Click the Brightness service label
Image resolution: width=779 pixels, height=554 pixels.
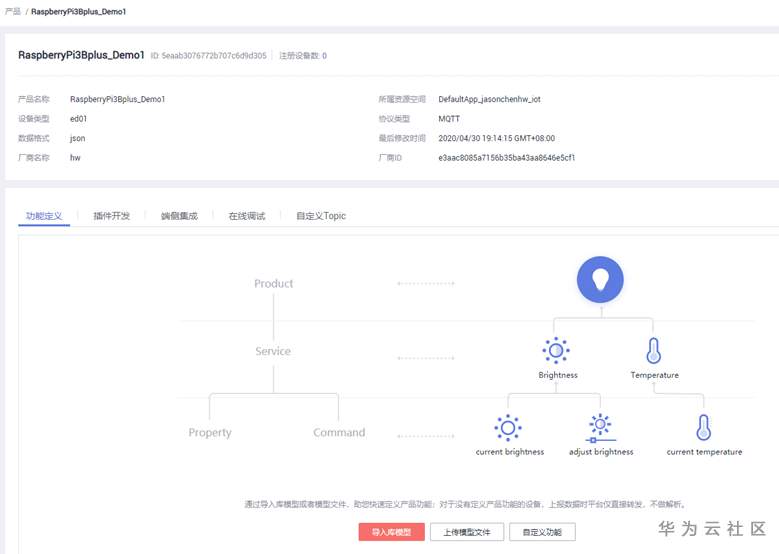coord(558,375)
